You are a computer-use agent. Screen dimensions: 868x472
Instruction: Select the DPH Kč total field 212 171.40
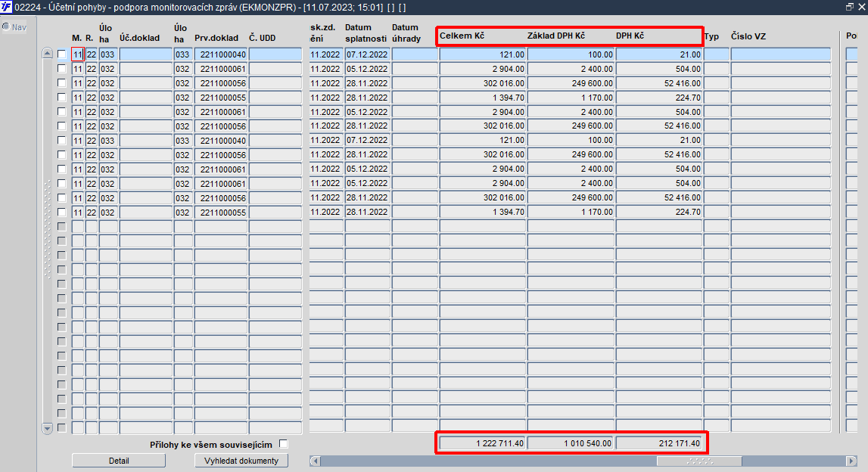[658, 443]
